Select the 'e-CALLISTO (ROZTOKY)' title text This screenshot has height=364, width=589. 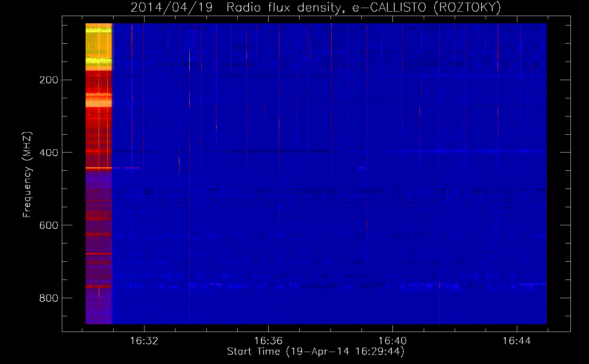[x=427, y=8]
